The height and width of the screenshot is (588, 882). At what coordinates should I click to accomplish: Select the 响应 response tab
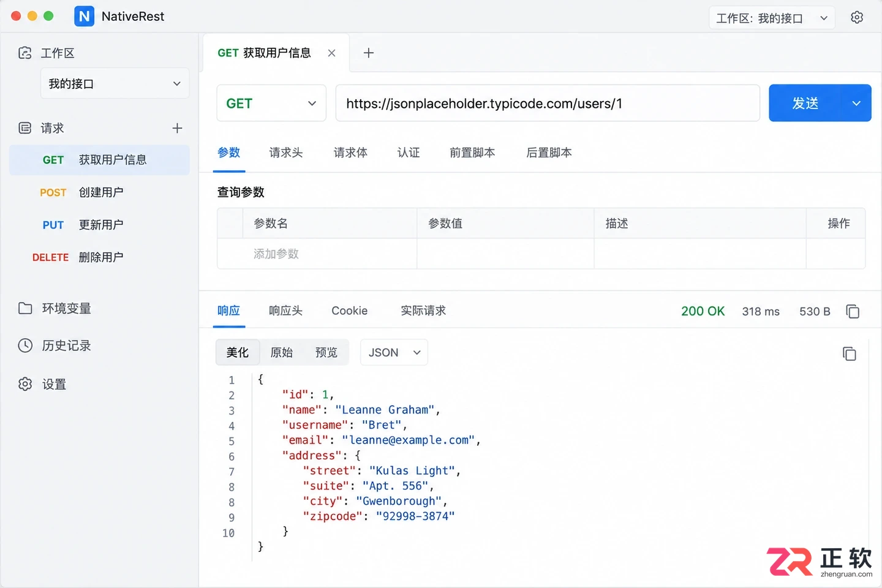pos(229,311)
